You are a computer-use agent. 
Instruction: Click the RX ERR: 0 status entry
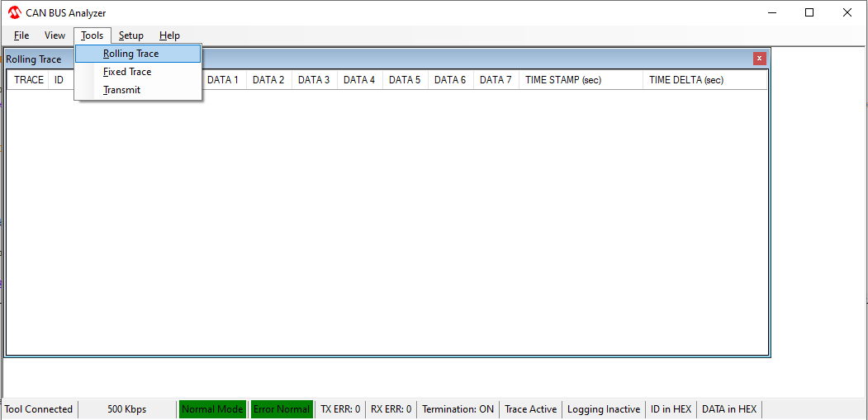click(x=391, y=409)
